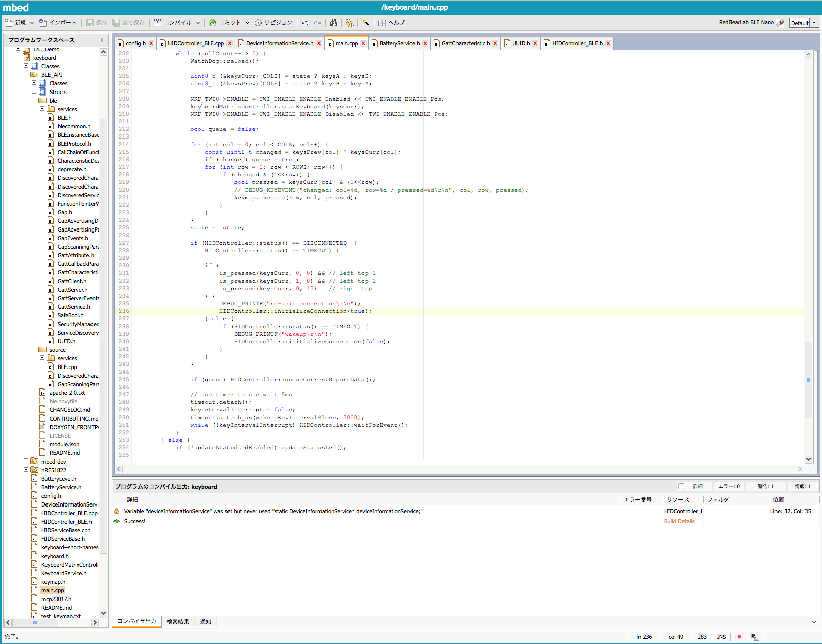Close the config.h editor tab
822x644 pixels.
pos(151,43)
